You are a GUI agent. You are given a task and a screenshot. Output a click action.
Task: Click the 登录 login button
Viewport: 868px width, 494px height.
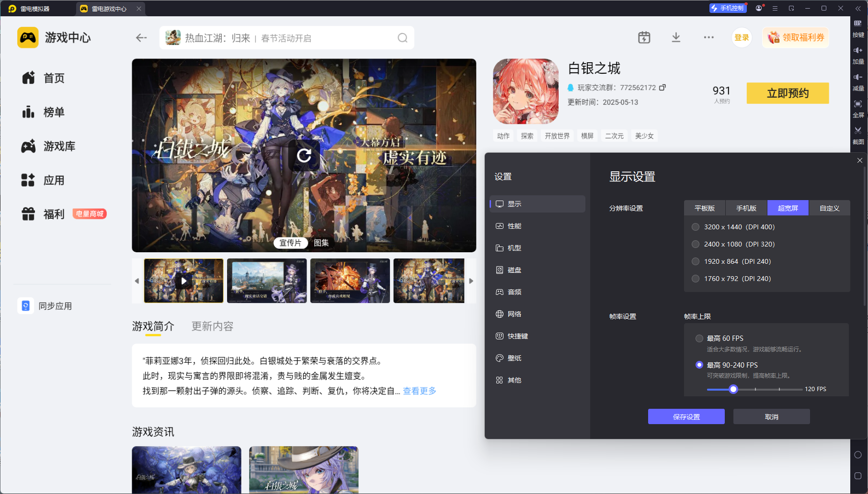[742, 37]
